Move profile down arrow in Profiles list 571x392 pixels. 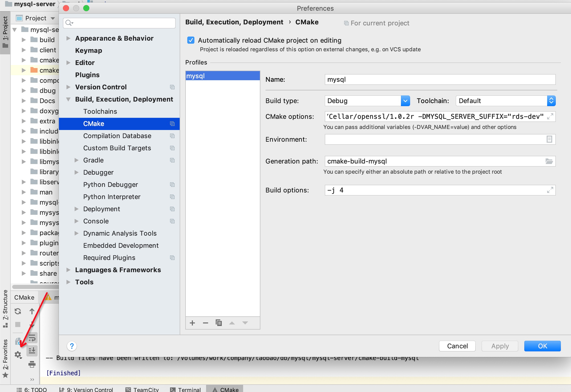(245, 323)
